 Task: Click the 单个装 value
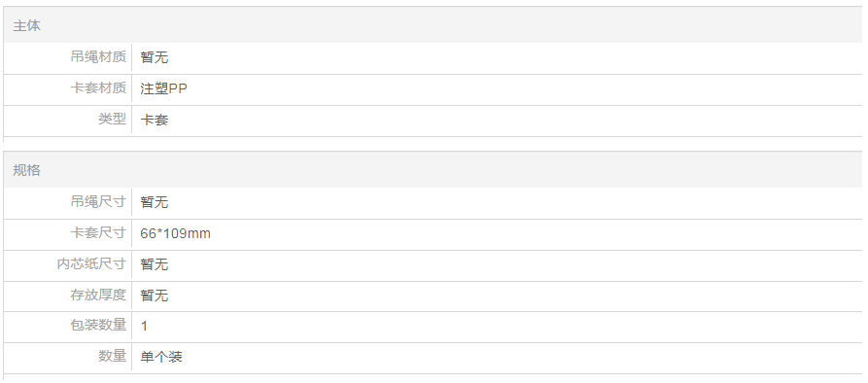click(x=161, y=357)
